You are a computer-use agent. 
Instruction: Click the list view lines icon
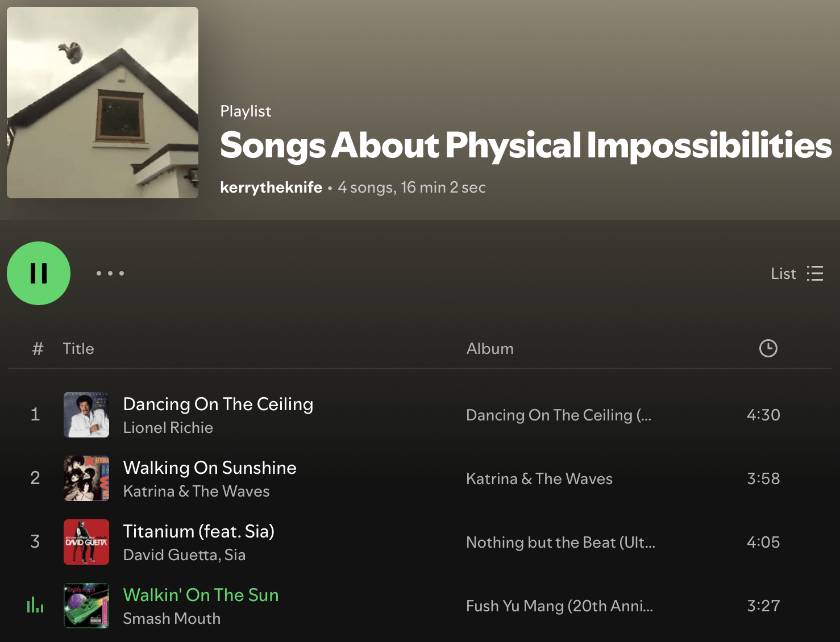[x=815, y=273]
